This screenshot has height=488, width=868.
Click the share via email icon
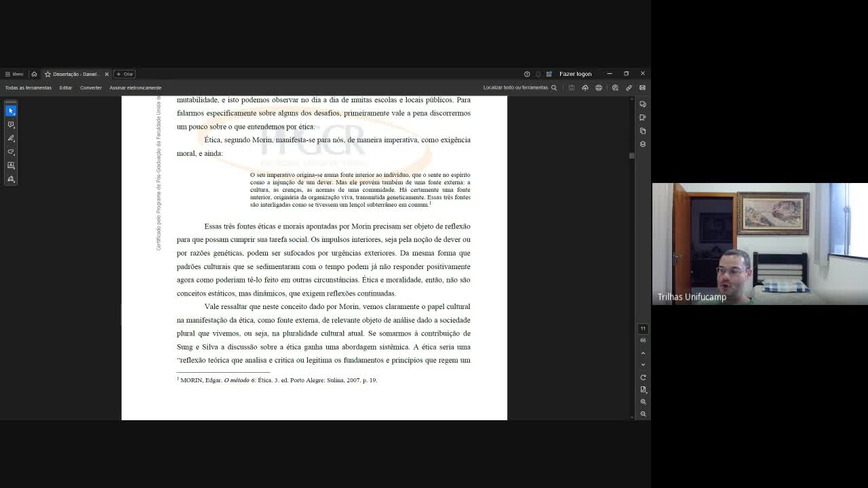(642, 87)
